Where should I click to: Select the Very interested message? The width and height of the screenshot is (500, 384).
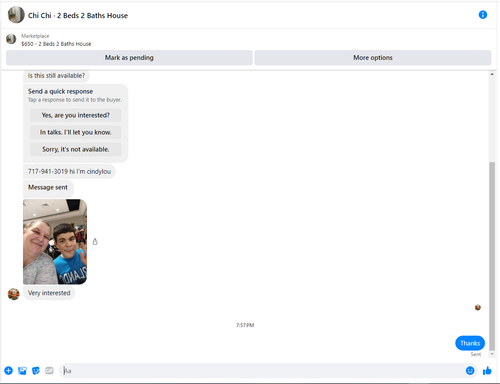point(49,293)
